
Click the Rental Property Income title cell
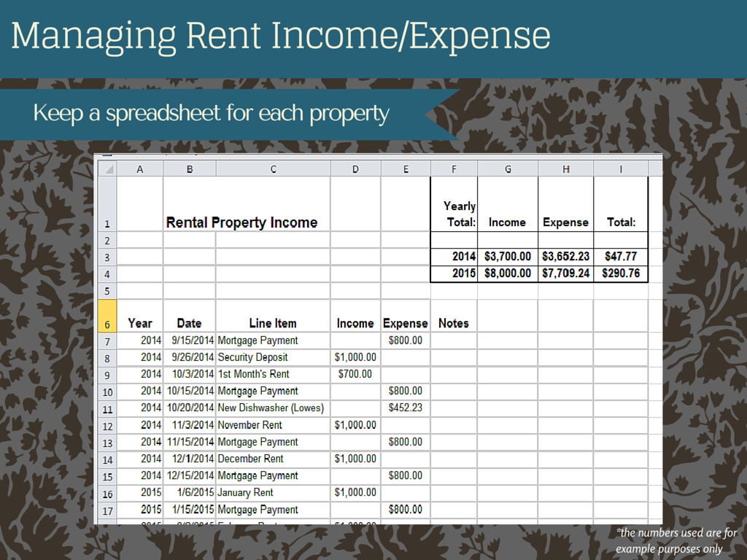point(241,222)
